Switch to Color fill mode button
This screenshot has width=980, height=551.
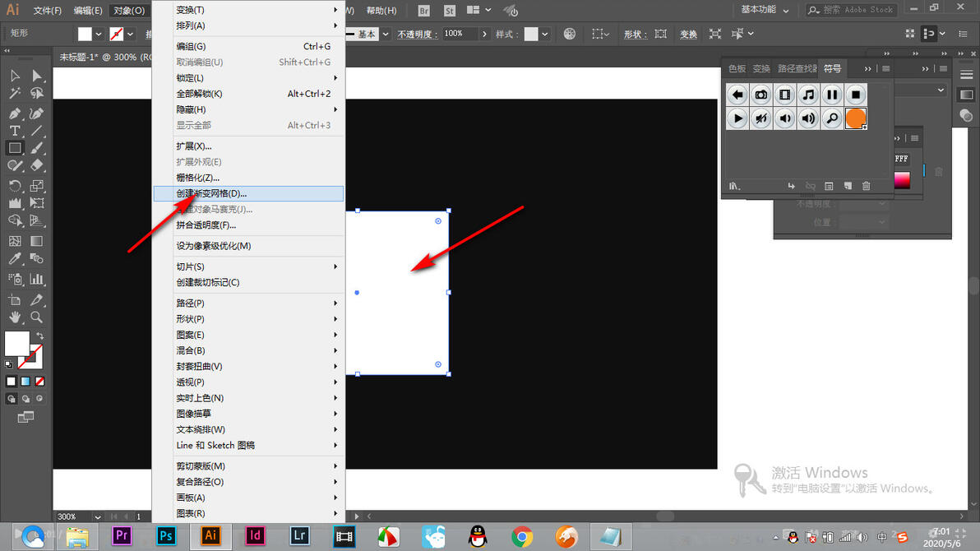pyautogui.click(x=12, y=382)
